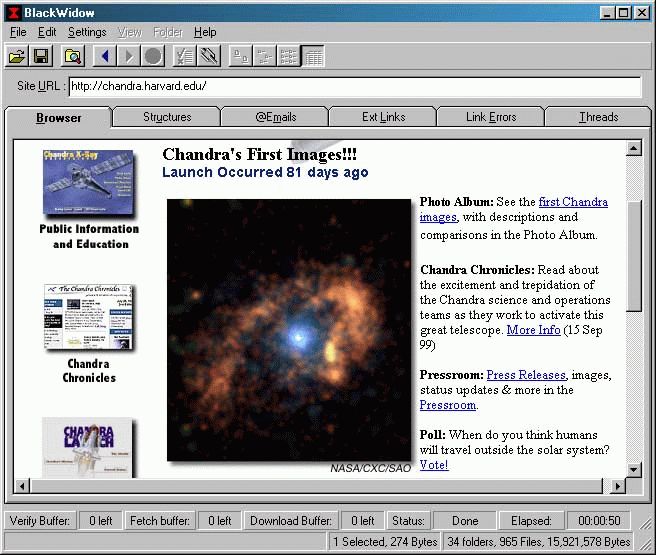The height and width of the screenshot is (555, 656).
Task: Switch to small icons view
Action: tap(264, 56)
